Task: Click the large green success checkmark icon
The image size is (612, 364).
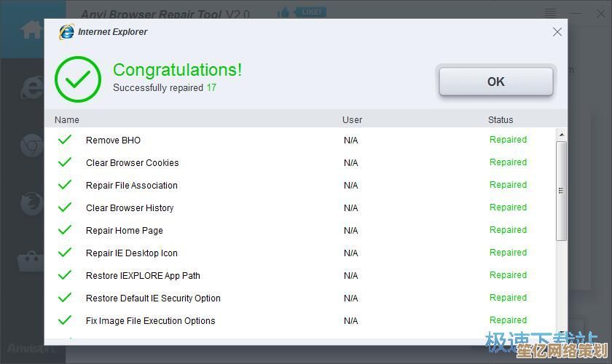Action: [78, 79]
